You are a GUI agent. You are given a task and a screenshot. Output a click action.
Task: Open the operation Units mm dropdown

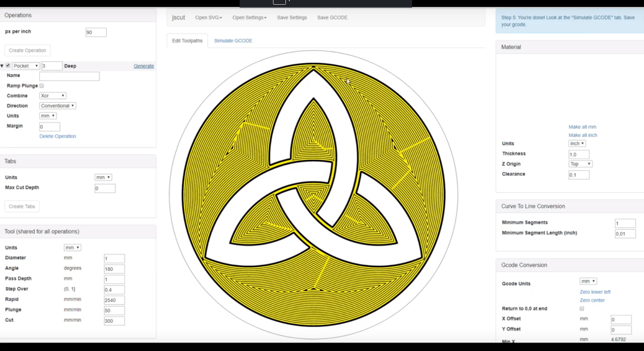[48, 116]
